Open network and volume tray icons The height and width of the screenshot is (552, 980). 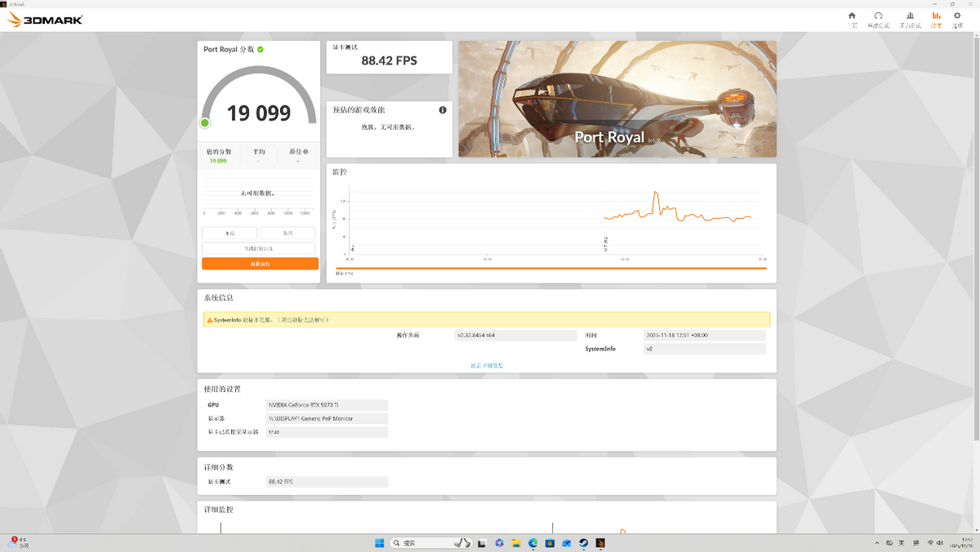coord(936,543)
